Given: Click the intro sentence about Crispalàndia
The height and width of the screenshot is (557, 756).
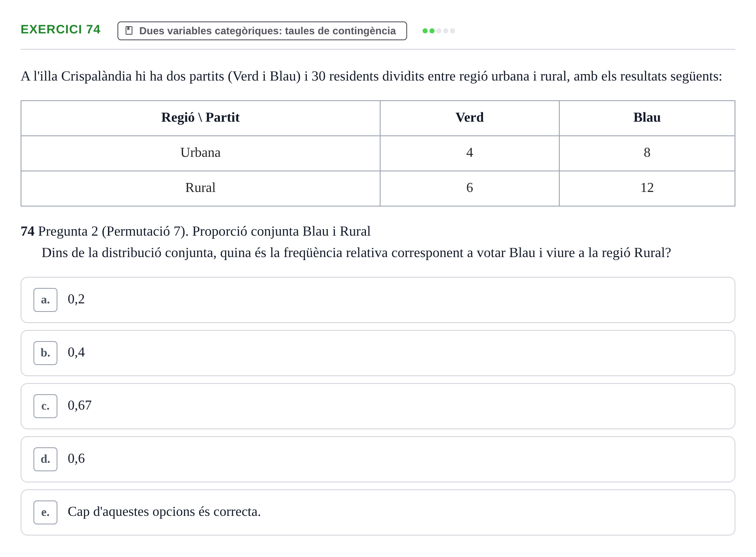Looking at the screenshot, I should point(371,76).
